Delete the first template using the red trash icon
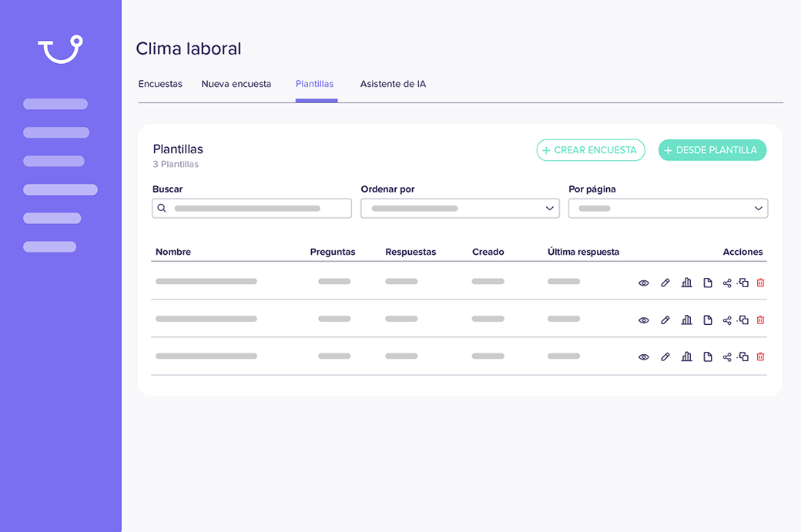801x532 pixels. (x=760, y=283)
